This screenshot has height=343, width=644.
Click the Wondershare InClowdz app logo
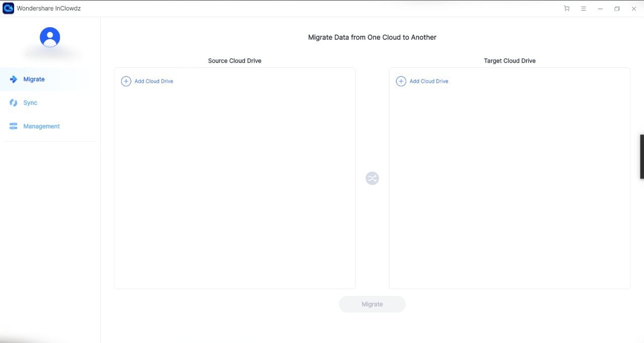(x=8, y=9)
